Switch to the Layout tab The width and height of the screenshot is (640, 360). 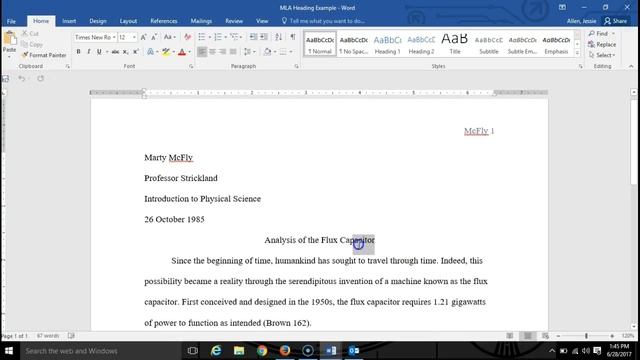pos(128,21)
